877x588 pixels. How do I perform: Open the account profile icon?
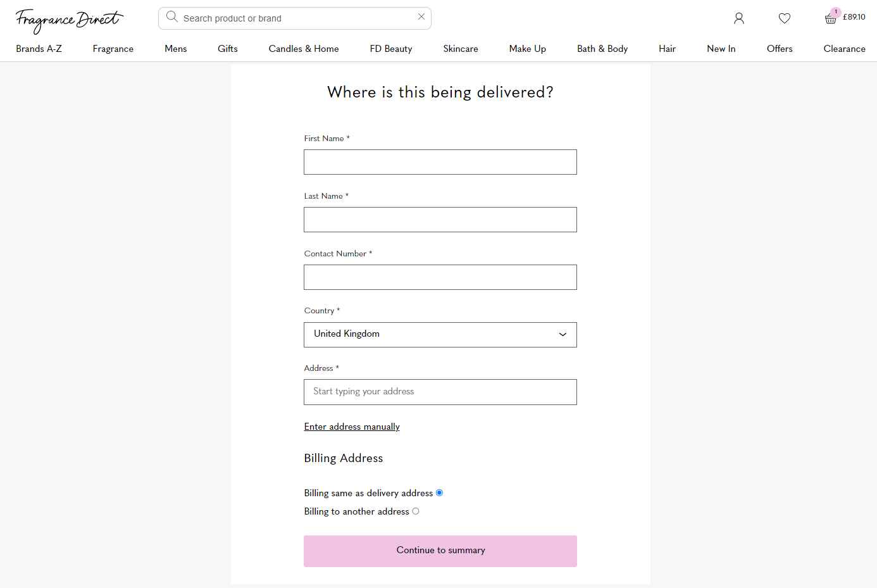point(738,18)
